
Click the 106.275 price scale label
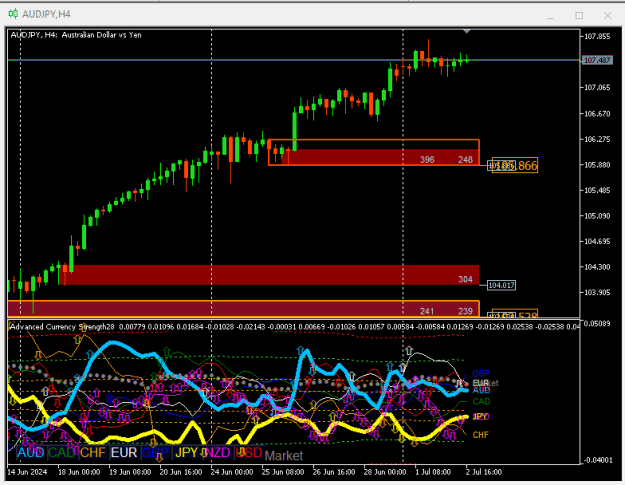pos(597,139)
